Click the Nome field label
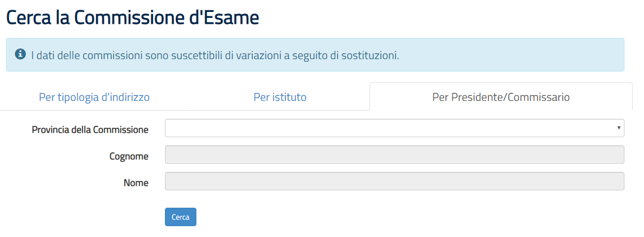Screen dimensions: 644x237 pos(136,183)
